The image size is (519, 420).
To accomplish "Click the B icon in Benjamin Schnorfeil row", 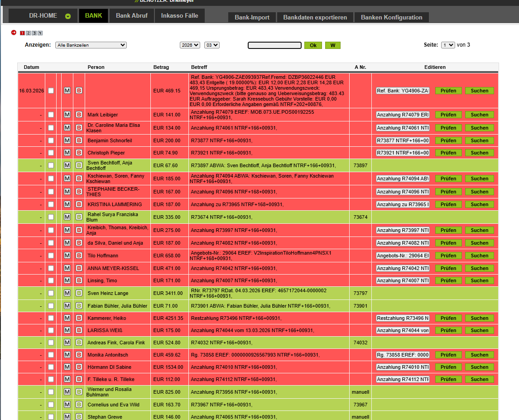I will point(79,140).
